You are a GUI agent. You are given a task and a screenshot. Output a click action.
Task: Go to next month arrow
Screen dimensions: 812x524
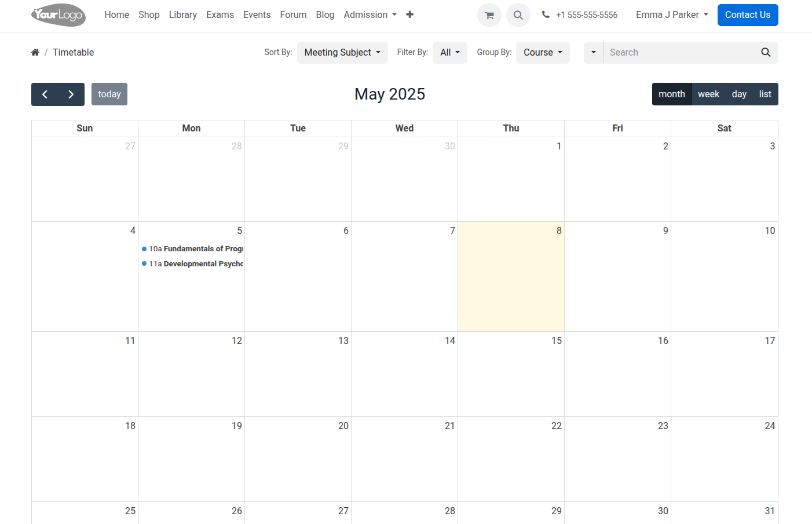point(71,94)
